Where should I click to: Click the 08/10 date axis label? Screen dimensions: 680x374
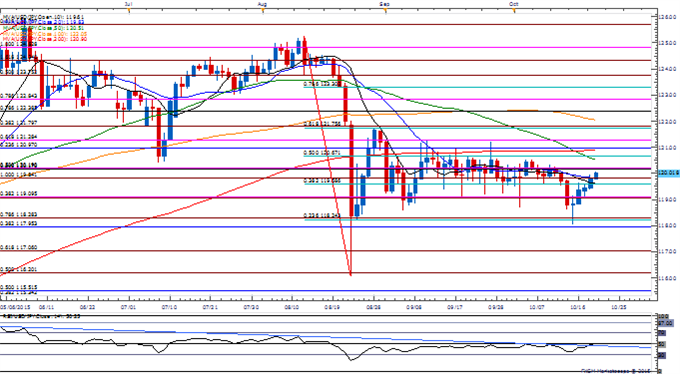click(x=292, y=306)
